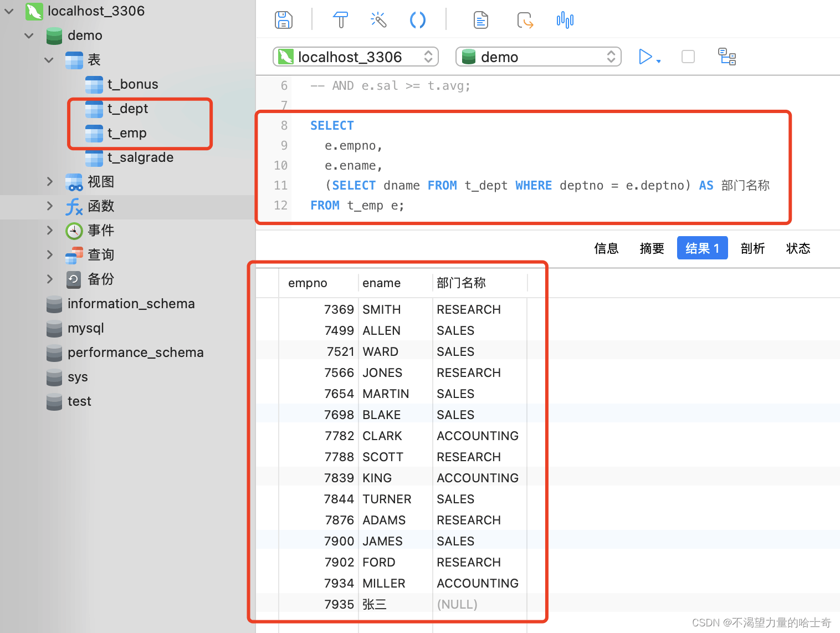Click the ename column header

click(x=381, y=283)
